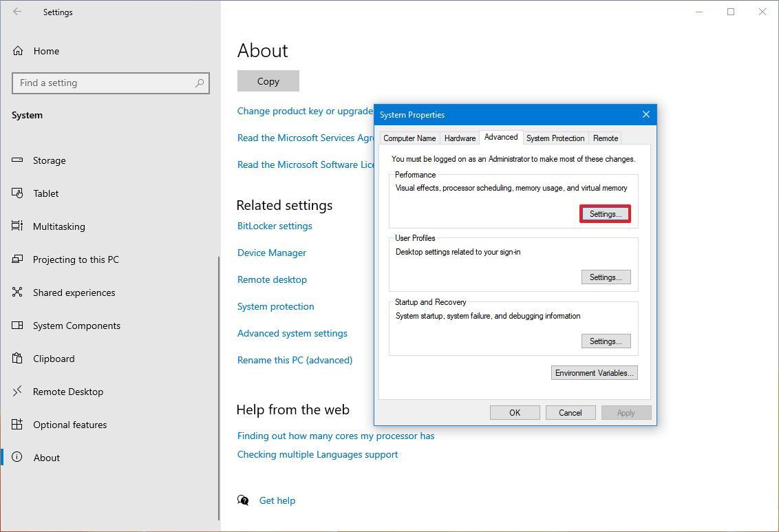Open Tablet settings from the sidebar icon
The width and height of the screenshot is (779, 532).
click(18, 193)
